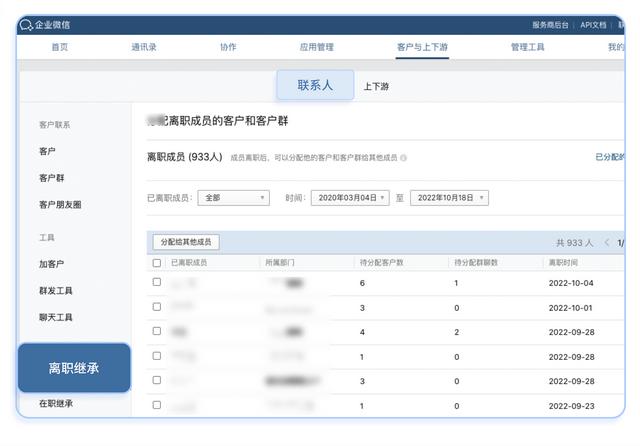Select 群发工具 in the sidebar
The width and height of the screenshot is (640, 446).
(x=56, y=291)
